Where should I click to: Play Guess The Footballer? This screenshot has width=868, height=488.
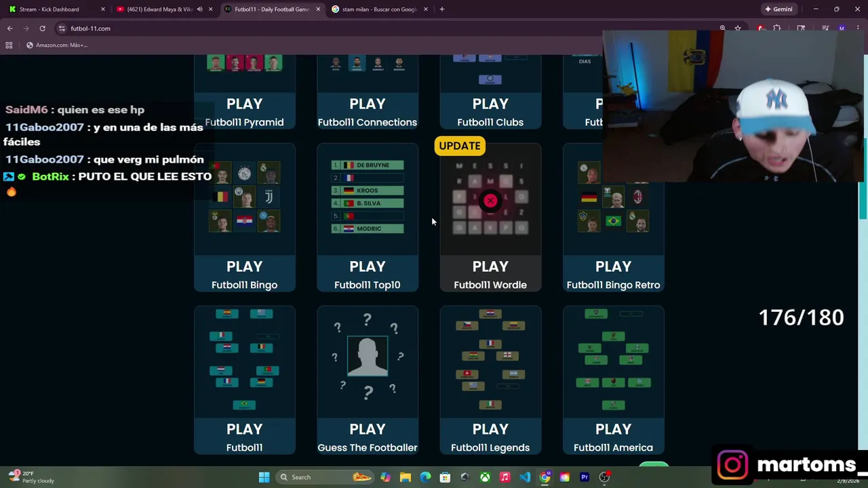[367, 429]
